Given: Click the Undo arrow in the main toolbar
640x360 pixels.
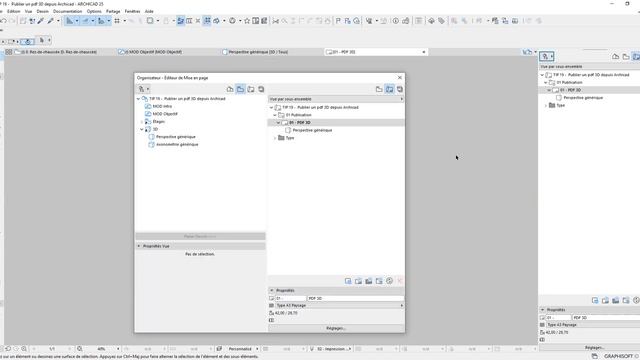Looking at the screenshot, I should click(4, 21).
